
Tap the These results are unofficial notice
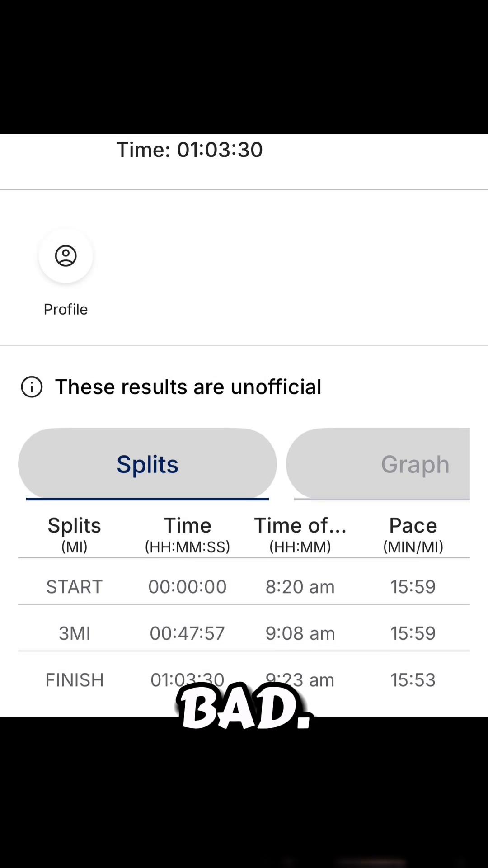(x=188, y=387)
